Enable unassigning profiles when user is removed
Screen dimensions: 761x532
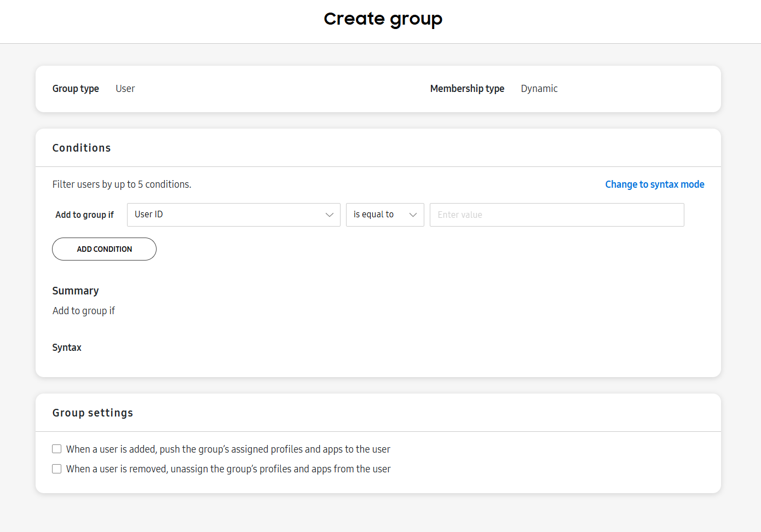tap(56, 469)
